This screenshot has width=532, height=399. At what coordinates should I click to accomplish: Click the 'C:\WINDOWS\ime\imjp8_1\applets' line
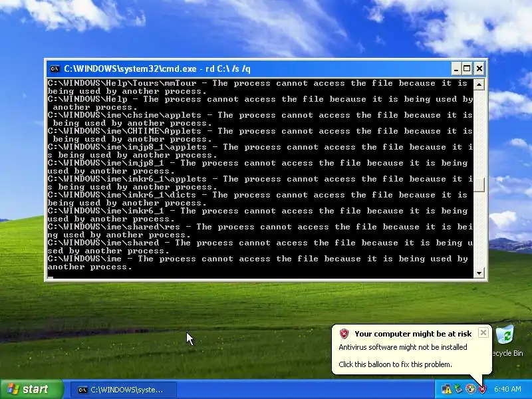pos(259,151)
